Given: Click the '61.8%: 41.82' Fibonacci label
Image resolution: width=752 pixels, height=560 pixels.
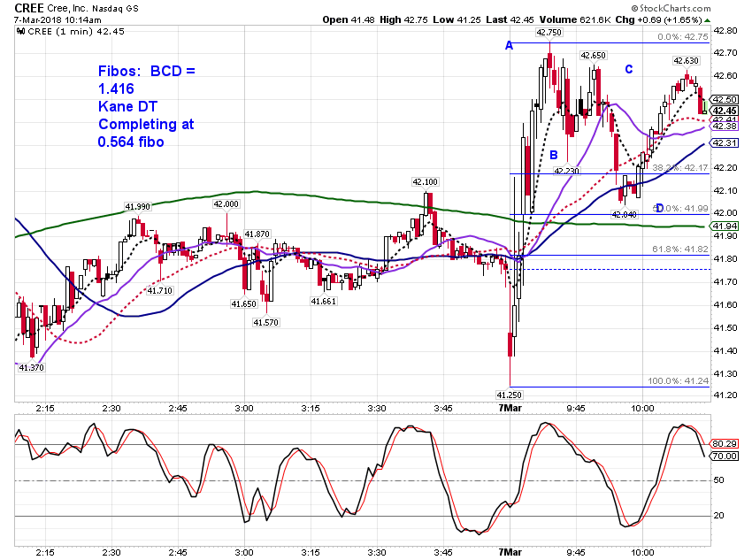Looking at the screenshot, I should [680, 249].
